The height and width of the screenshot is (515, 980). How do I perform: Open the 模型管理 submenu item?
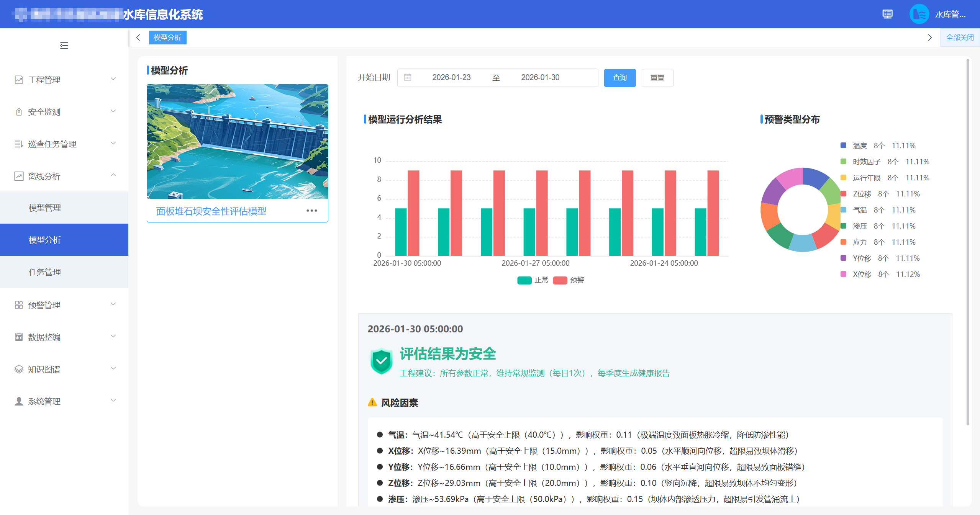coord(45,208)
